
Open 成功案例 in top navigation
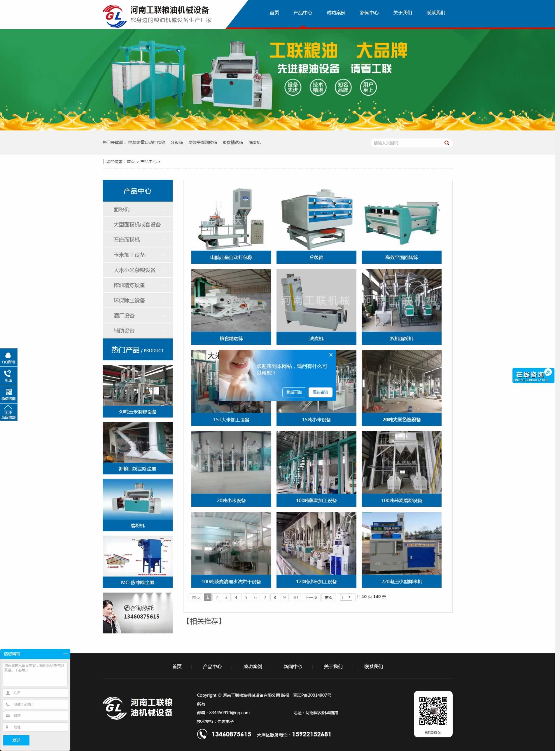336,13
